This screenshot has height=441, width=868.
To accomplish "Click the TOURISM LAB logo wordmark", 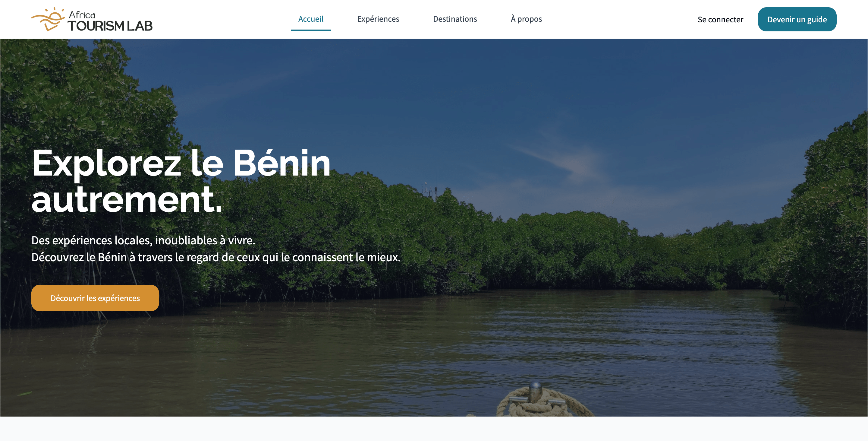I will [110, 26].
